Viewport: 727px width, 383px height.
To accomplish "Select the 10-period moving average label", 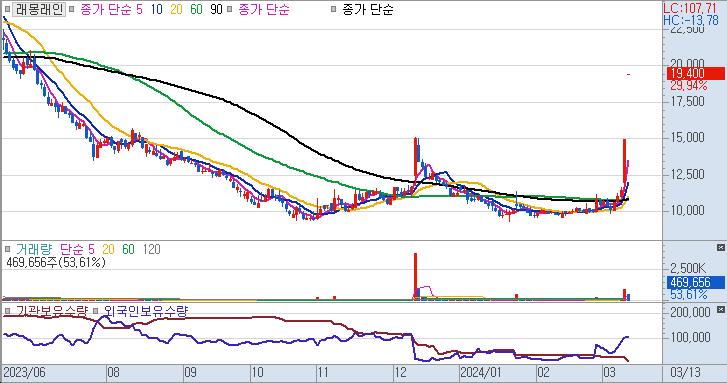I will pyautogui.click(x=157, y=9).
